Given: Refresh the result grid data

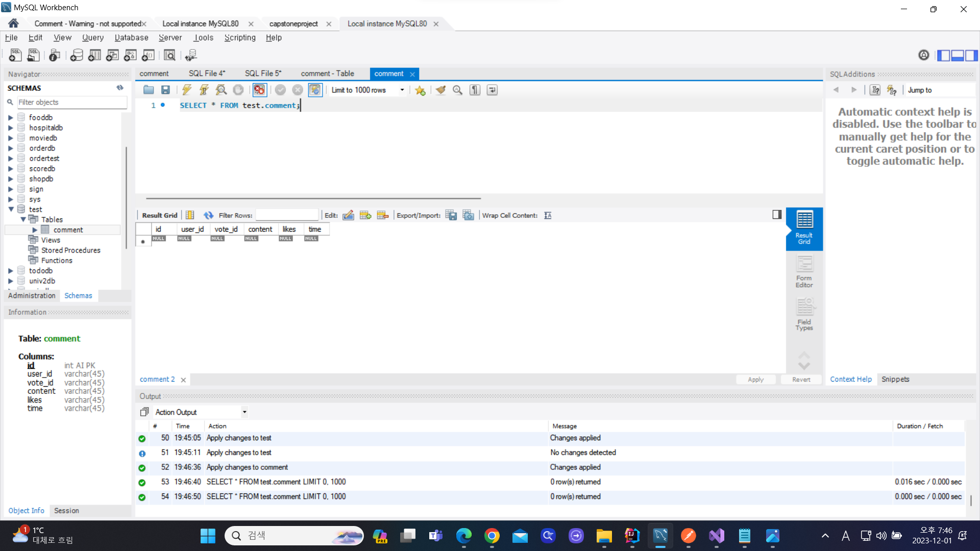Looking at the screenshot, I should coord(208,215).
